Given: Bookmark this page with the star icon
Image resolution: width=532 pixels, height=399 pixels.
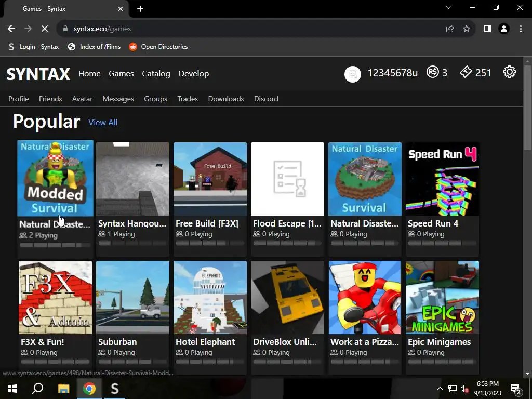Looking at the screenshot, I should pyautogui.click(x=467, y=29).
